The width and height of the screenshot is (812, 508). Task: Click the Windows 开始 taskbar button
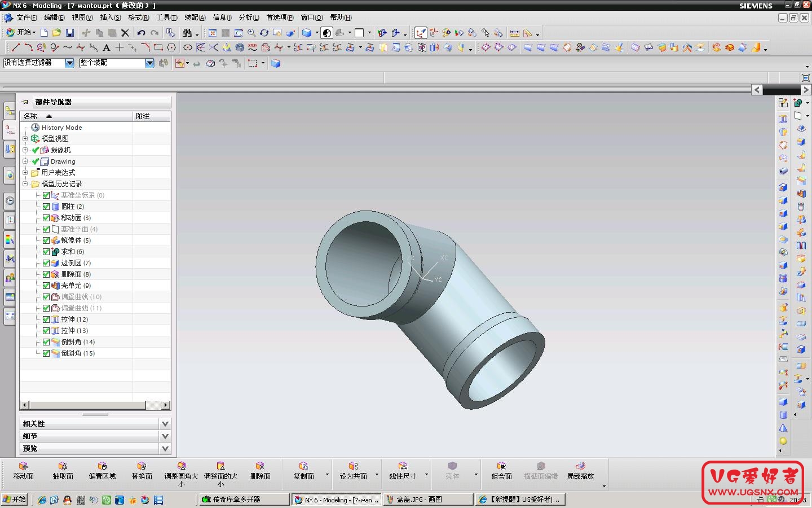point(14,500)
